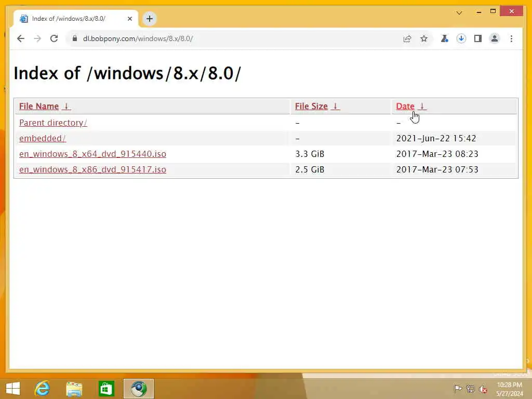Launch Internet Explorer from the taskbar
The image size is (532, 399).
pyautogui.click(x=43, y=389)
